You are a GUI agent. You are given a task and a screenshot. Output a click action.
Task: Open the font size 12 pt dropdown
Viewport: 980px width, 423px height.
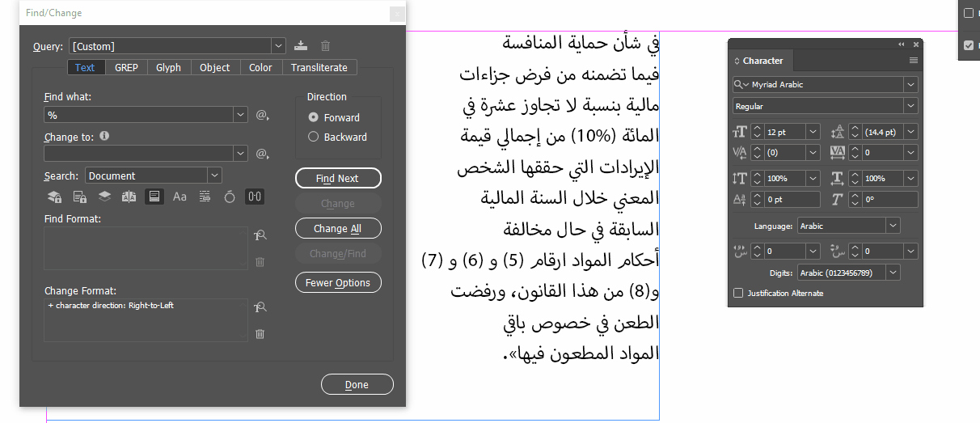813,131
